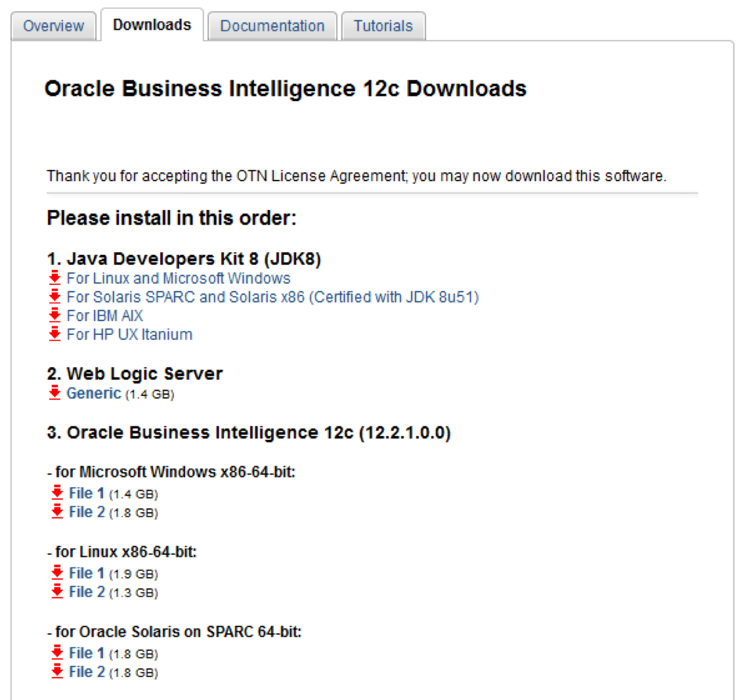751x700 pixels.
Task: Switch to the Documentation tab
Action: 272,26
